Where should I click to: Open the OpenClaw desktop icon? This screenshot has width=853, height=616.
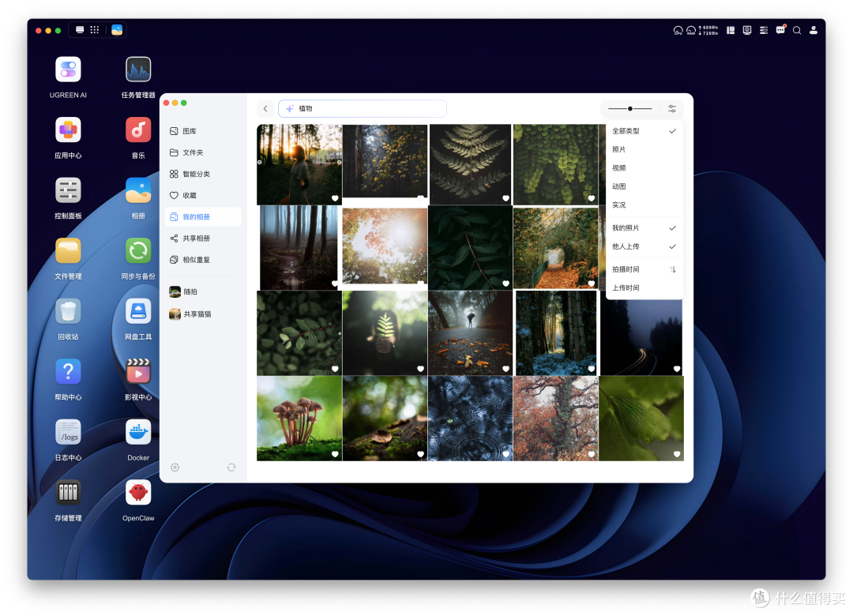click(x=138, y=501)
